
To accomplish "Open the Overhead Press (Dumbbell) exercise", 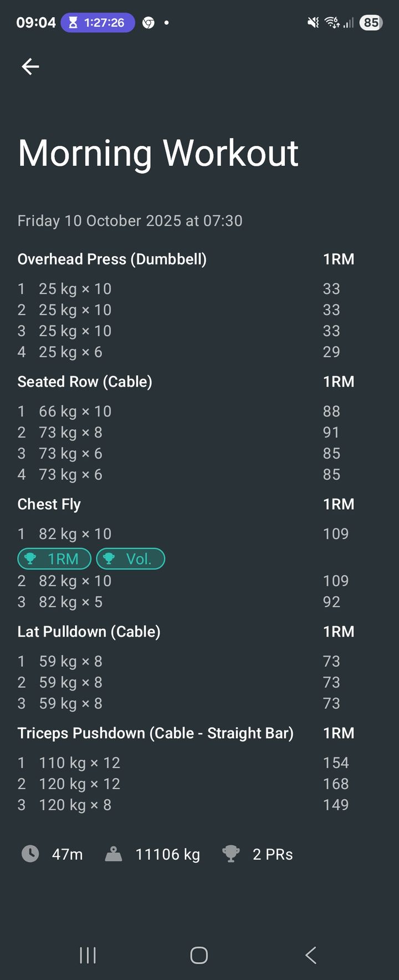I will point(112,259).
